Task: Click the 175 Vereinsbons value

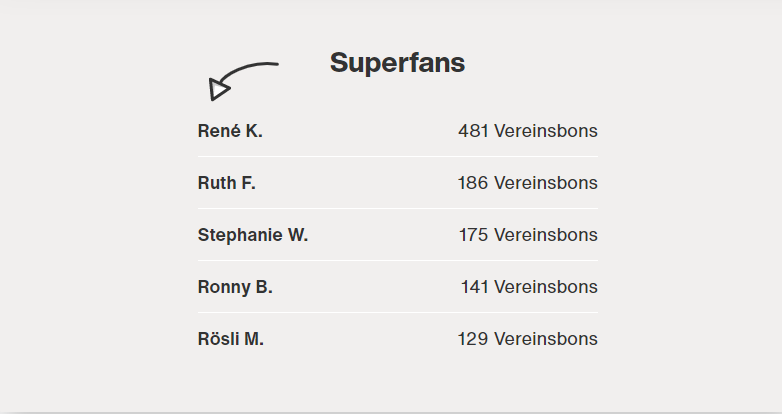Action: (x=528, y=235)
